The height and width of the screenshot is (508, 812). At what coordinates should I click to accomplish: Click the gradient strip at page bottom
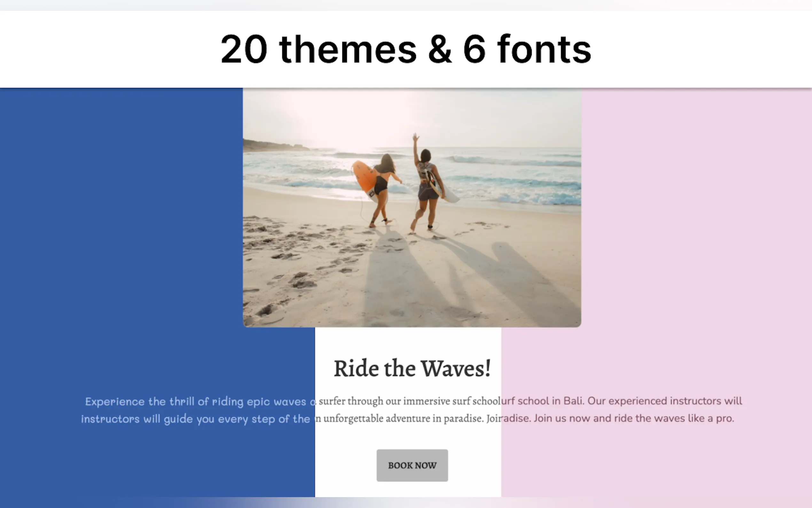click(x=406, y=503)
